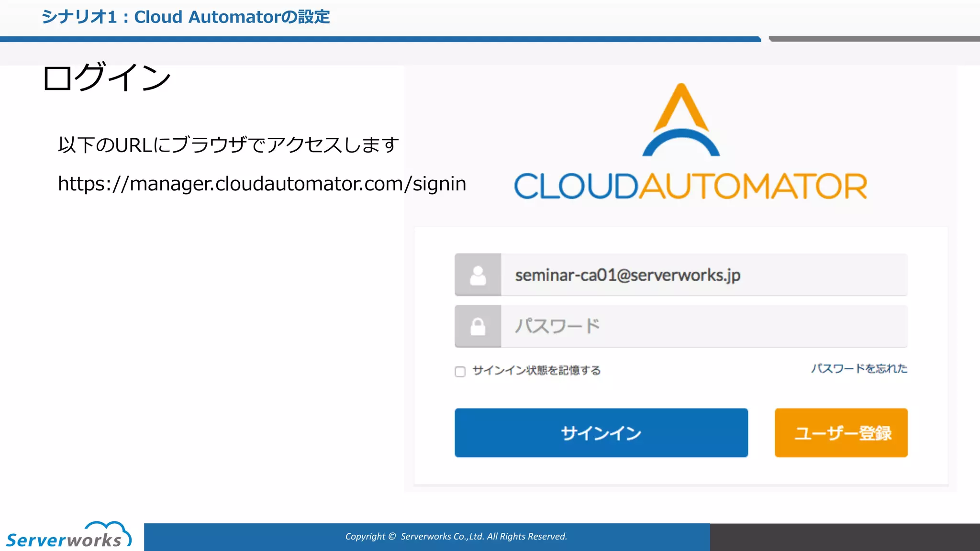Screen dimensions: 980x551
Task: Click the blue サインイン button
Action: pyautogui.click(x=601, y=433)
